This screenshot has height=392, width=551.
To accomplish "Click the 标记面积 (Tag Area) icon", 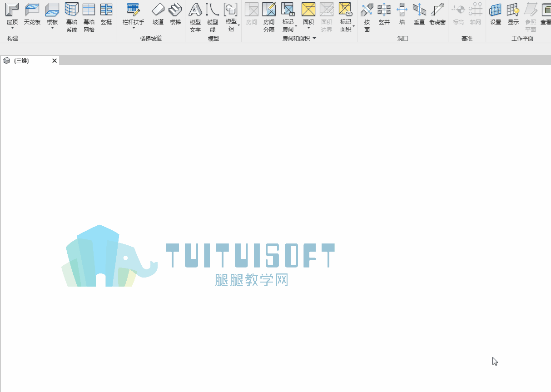I will click(x=346, y=9).
